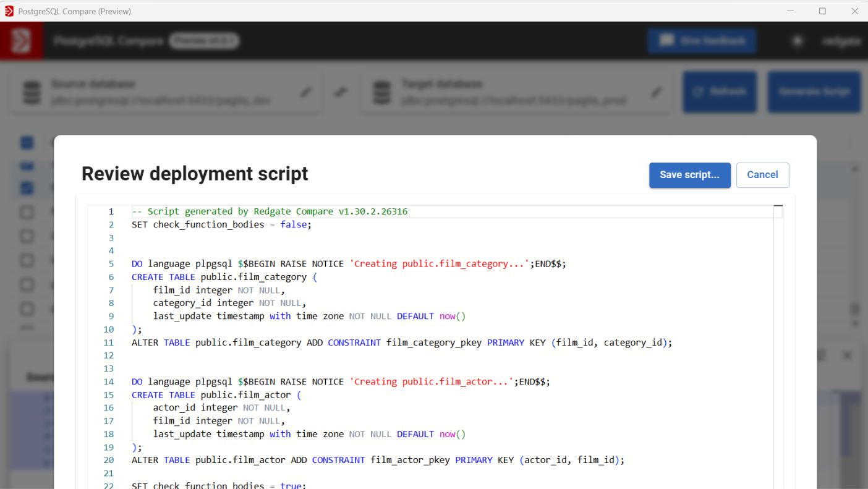The width and height of the screenshot is (868, 489).
Task: Click the 'Review deployment script' heading
Action: pyautogui.click(x=195, y=174)
